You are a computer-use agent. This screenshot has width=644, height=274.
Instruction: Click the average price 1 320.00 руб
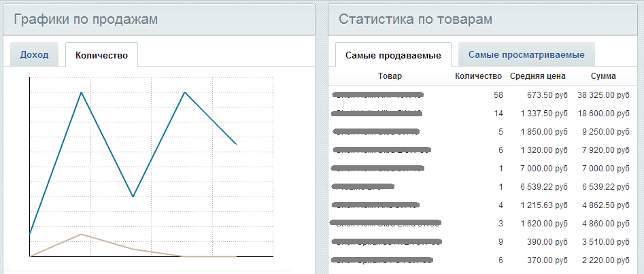(544, 150)
